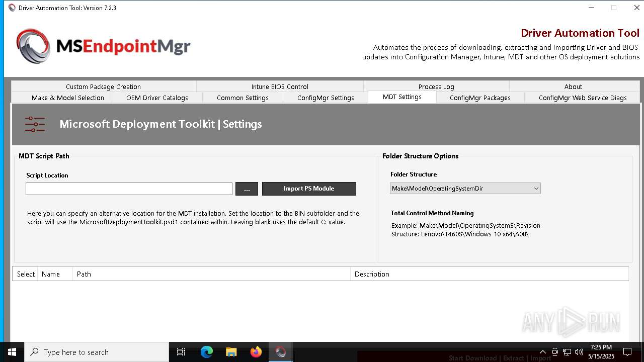This screenshot has height=362, width=644.
Task: Expand the Folder Structure dropdown
Action: coord(465,189)
